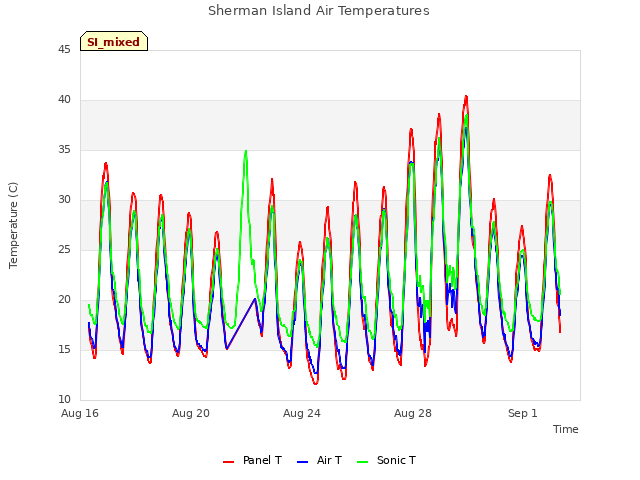Click the blue Air T legend swatch
Image resolution: width=640 pixels, height=480 pixels.
coord(302,462)
